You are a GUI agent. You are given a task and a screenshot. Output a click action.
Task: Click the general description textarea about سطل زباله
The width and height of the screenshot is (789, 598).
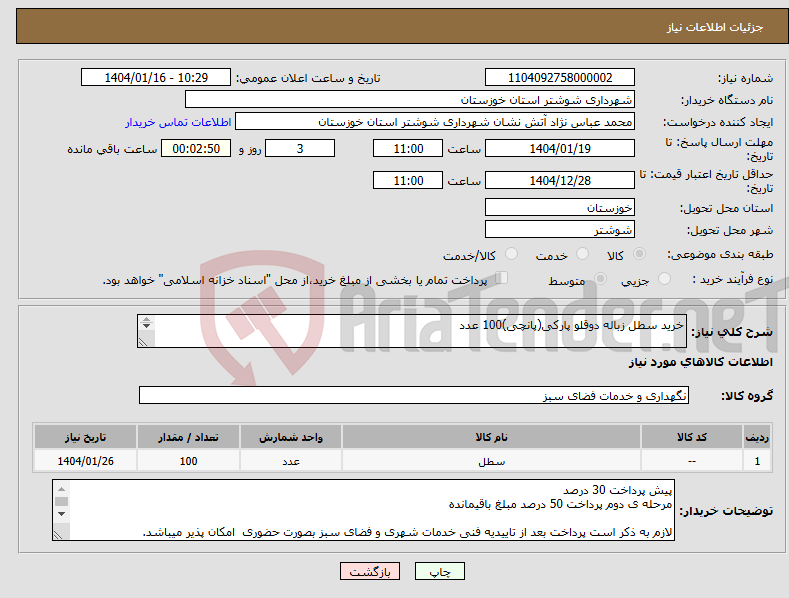pos(412,331)
